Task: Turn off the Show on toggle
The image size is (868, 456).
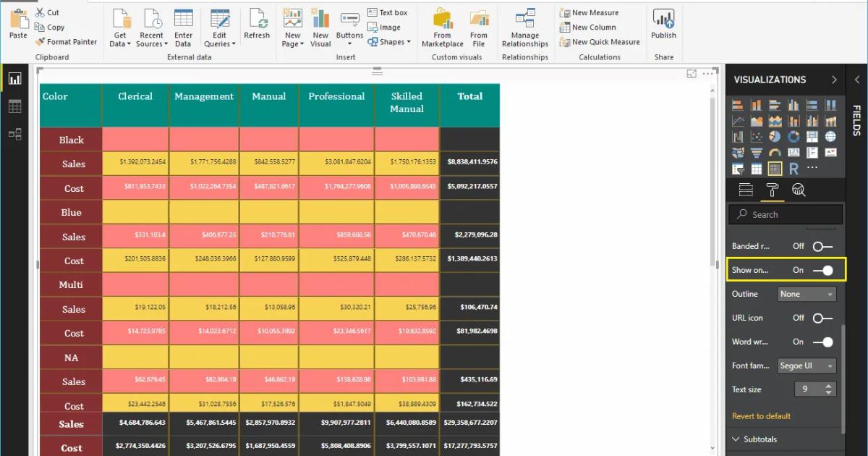Action: [824, 269]
